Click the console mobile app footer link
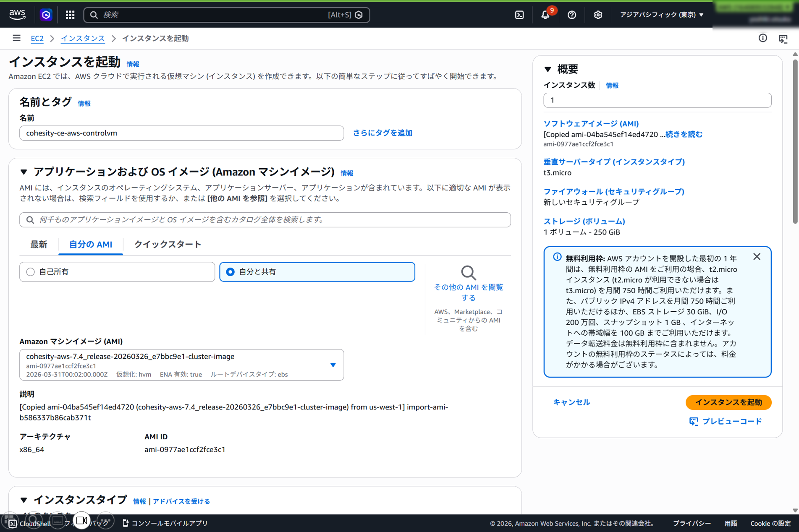799x532 pixels. click(165, 523)
